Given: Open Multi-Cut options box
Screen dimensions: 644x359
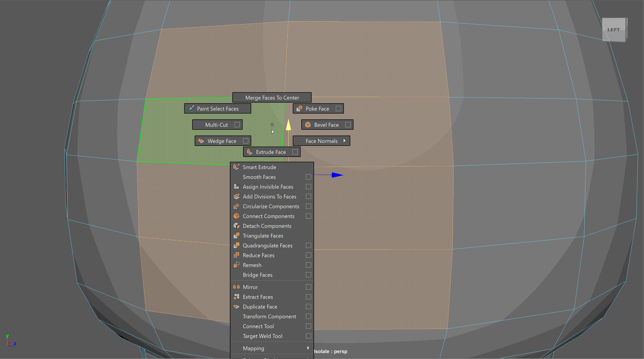Looking at the screenshot, I should tap(237, 125).
